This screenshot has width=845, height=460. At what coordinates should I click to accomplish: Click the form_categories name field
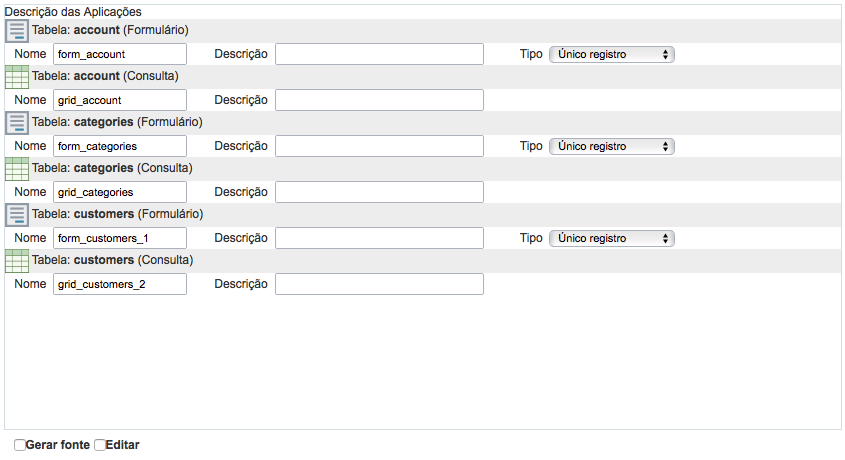[x=120, y=146]
